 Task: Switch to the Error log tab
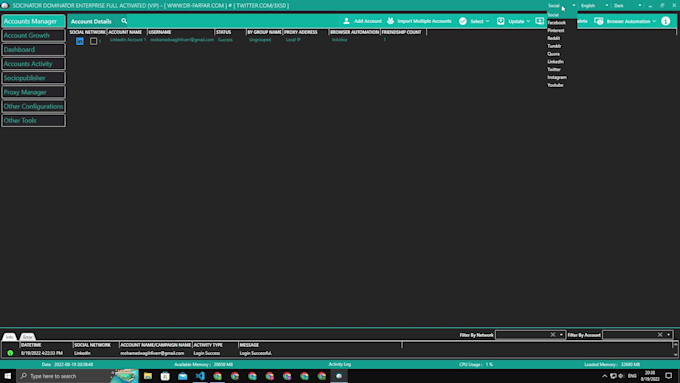click(27, 337)
